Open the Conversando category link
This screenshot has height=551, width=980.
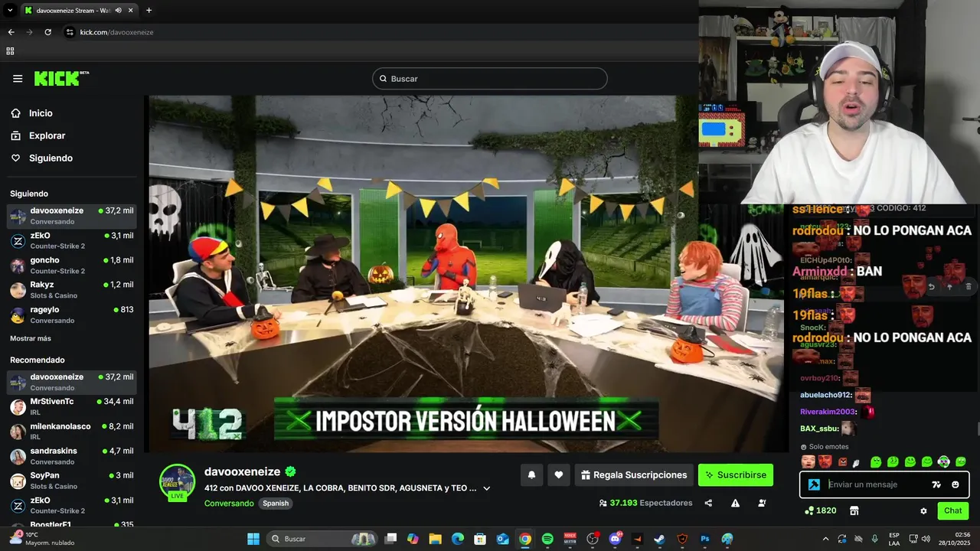(x=229, y=504)
